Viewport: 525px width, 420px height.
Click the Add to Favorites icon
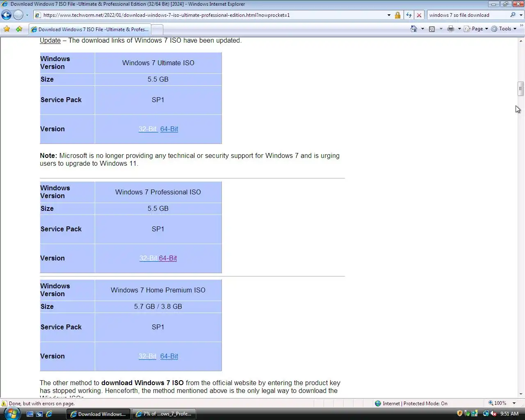(x=19, y=29)
